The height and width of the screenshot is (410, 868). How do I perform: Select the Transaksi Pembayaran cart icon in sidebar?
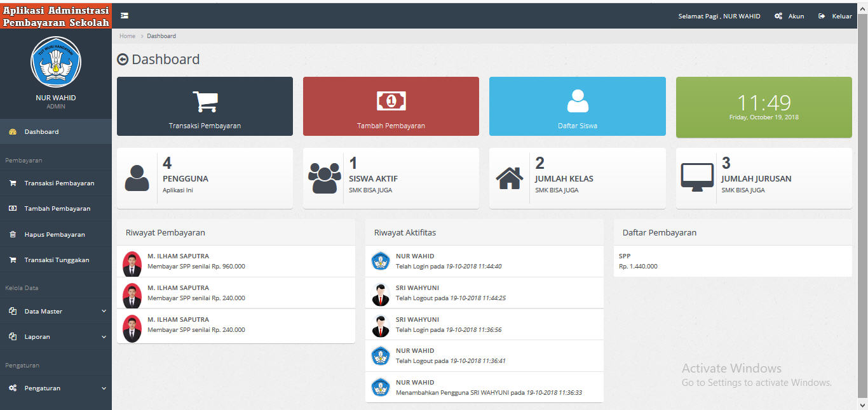pyautogui.click(x=14, y=183)
